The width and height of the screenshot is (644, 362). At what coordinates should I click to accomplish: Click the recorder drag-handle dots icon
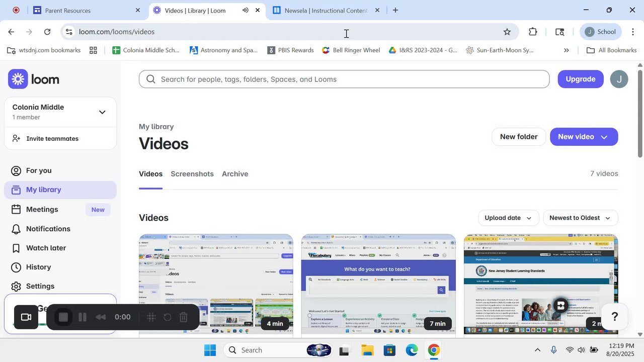151,317
